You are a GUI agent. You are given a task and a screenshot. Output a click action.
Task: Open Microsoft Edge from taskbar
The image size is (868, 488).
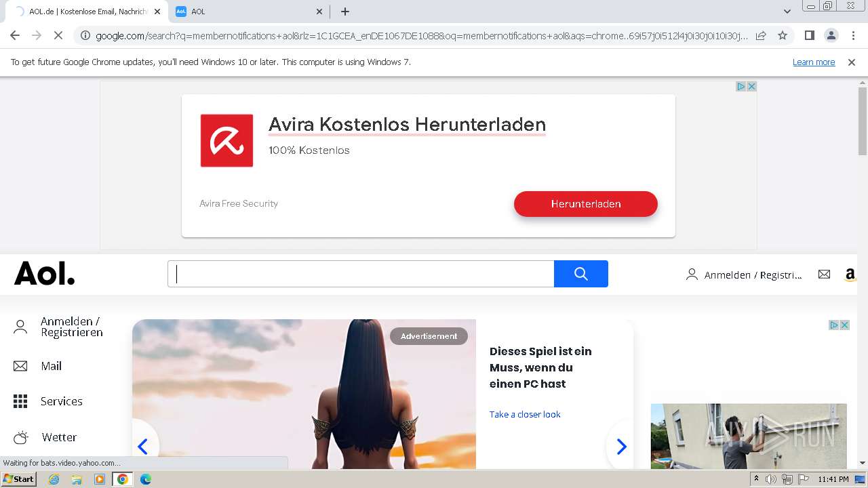(x=146, y=479)
